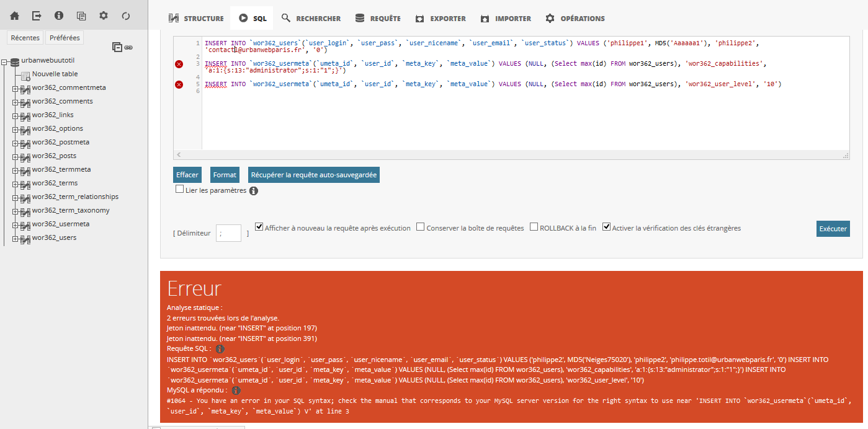Click the log out icon
868x429 pixels.
(x=37, y=15)
